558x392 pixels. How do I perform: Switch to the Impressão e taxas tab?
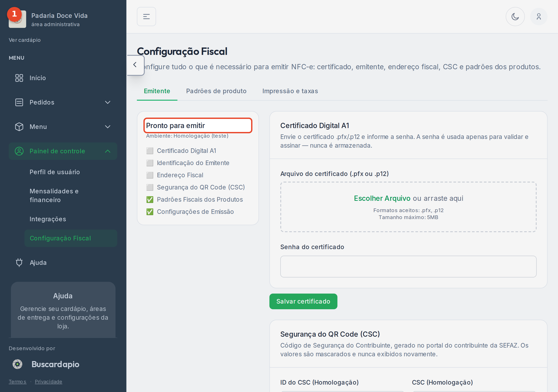point(290,91)
